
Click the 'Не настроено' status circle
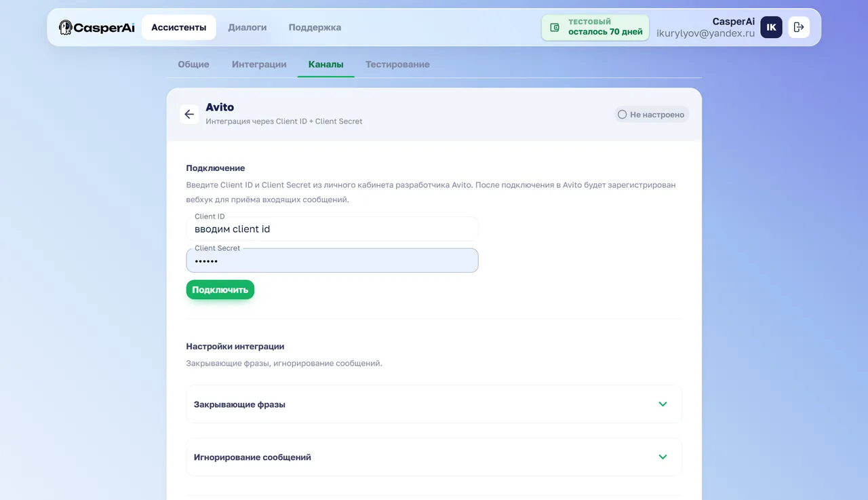(622, 115)
